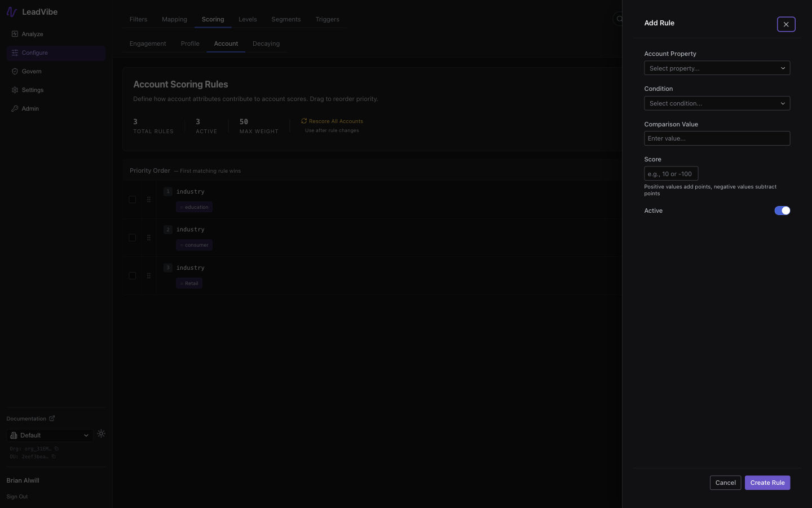Select the Analyze icon in the sidebar
The width and height of the screenshot is (812, 508).
(14, 34)
